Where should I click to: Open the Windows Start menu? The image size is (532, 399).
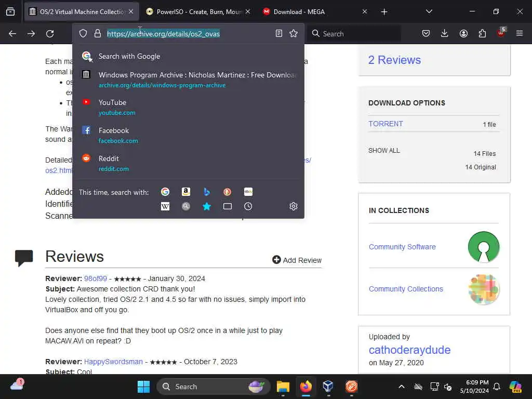[143, 387]
